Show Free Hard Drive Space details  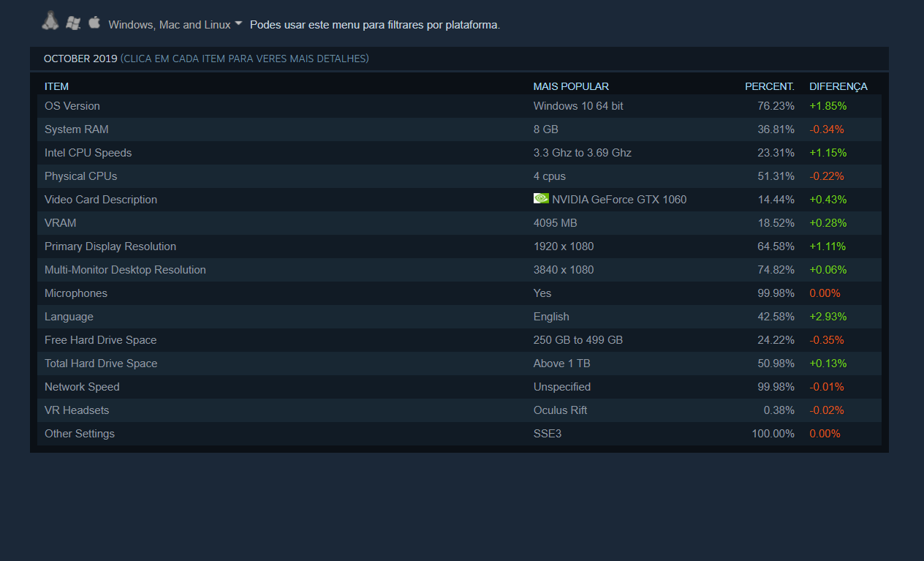coord(459,340)
